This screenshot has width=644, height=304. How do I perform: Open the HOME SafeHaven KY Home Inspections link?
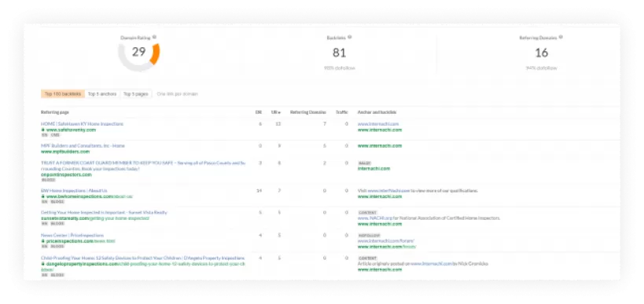tap(82, 124)
